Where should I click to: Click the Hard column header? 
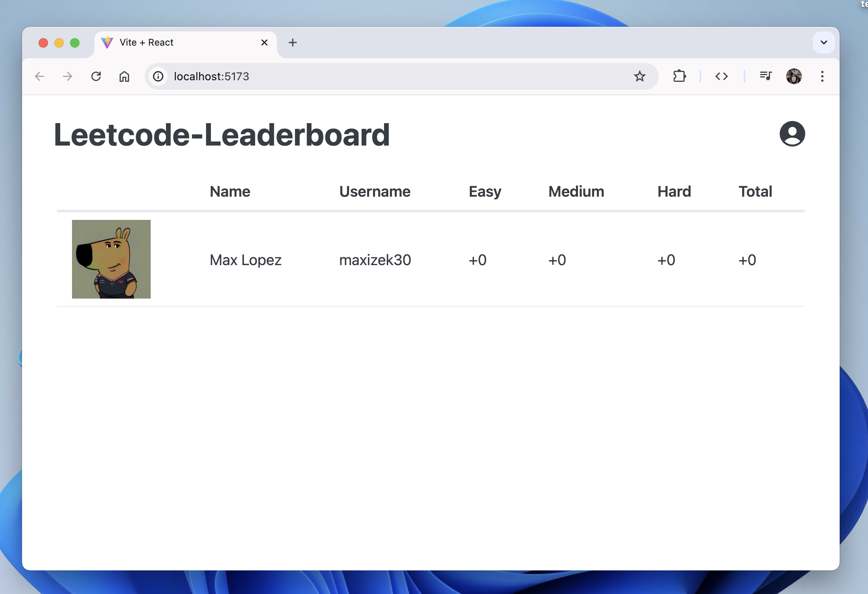674,192
